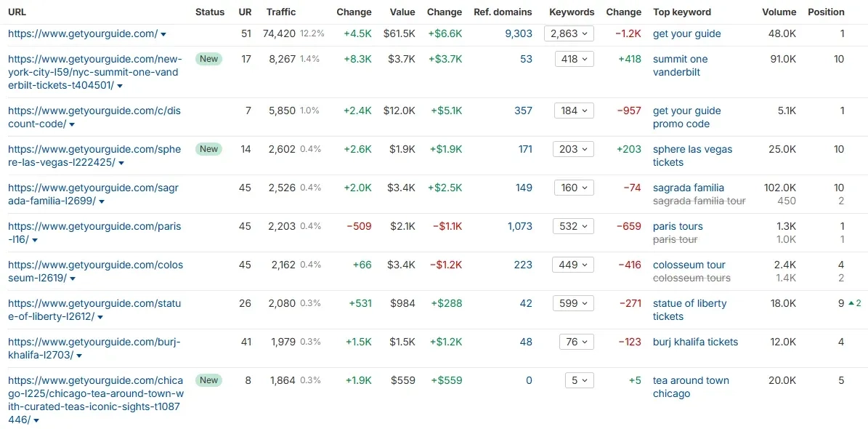Open the 532 keywords dropdown

pos(574,227)
